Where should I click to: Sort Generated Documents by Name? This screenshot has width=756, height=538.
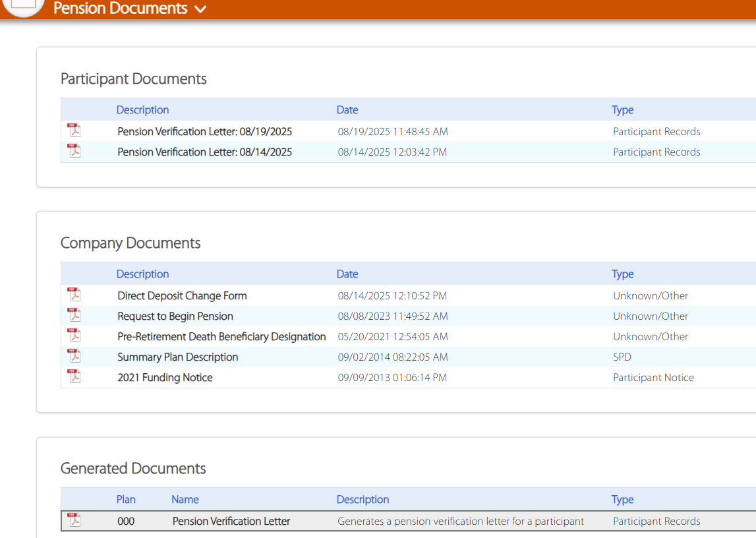point(185,500)
